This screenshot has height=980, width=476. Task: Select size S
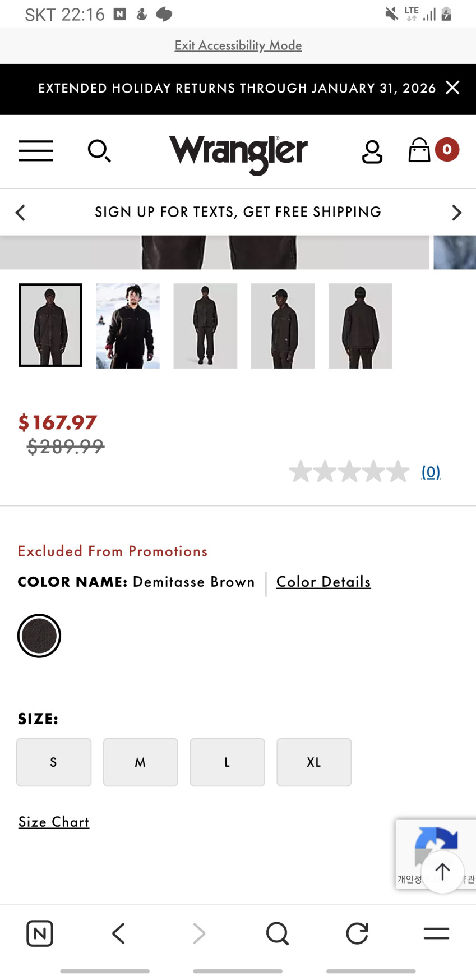coord(54,762)
